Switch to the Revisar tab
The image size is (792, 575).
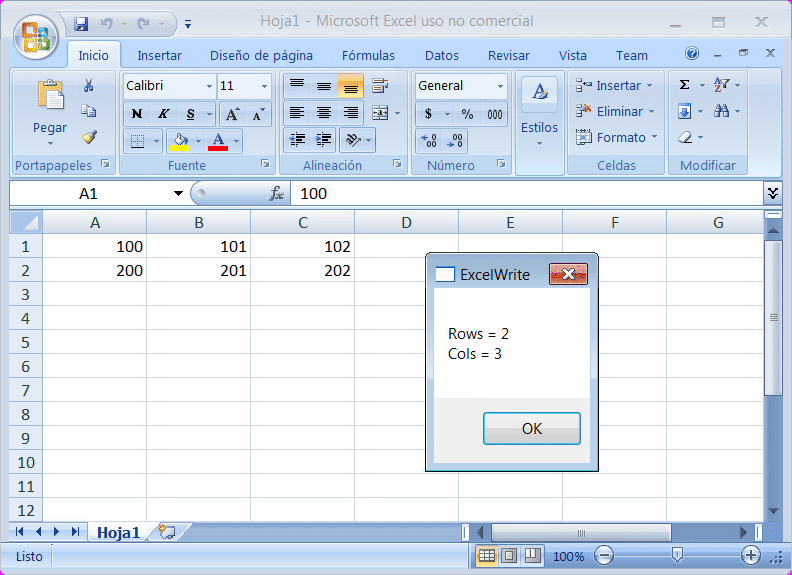point(509,56)
